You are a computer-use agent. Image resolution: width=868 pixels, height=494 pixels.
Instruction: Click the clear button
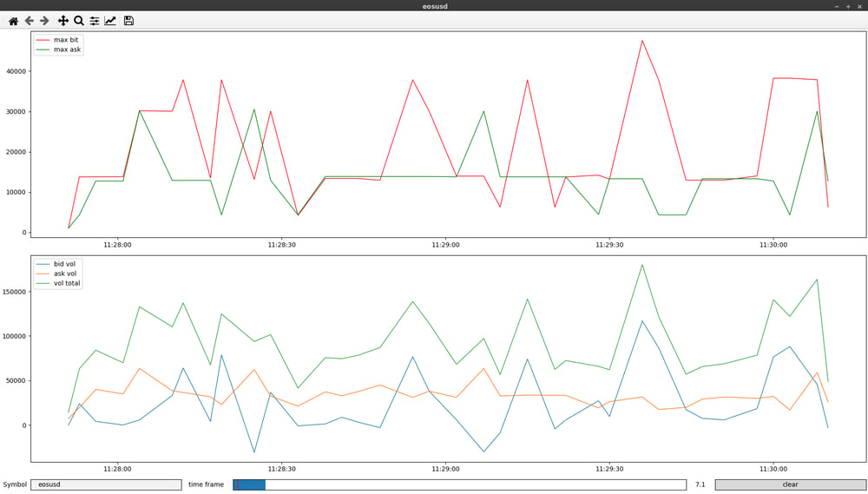click(x=791, y=484)
